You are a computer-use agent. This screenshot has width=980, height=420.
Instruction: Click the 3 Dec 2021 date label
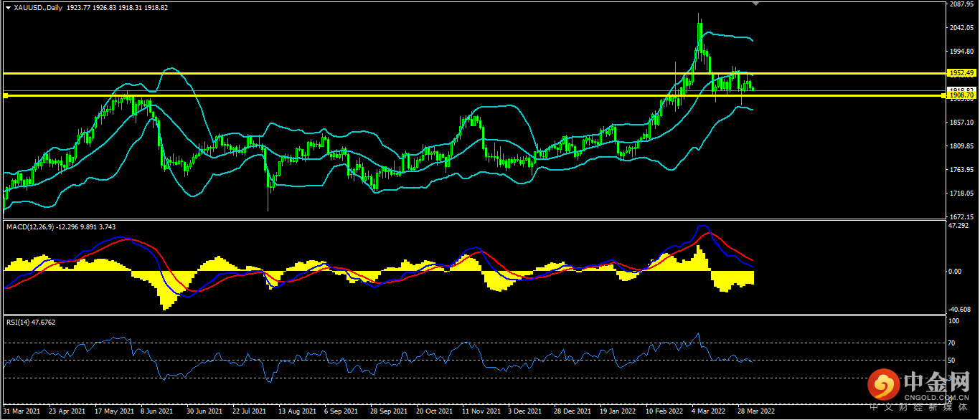(524, 412)
